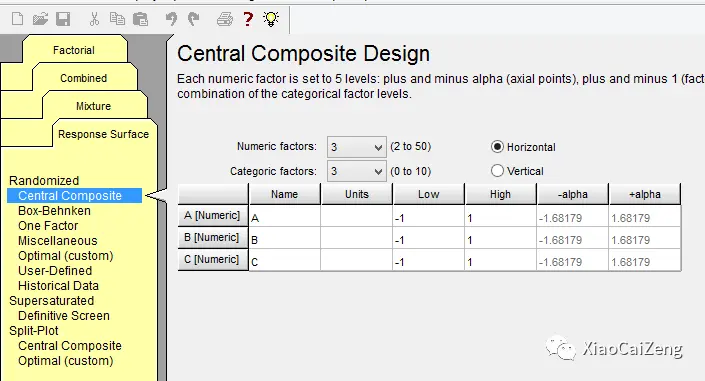Viewport: 705px width, 381px height.
Task: Switch to the Mixture tab
Action: [x=94, y=106]
